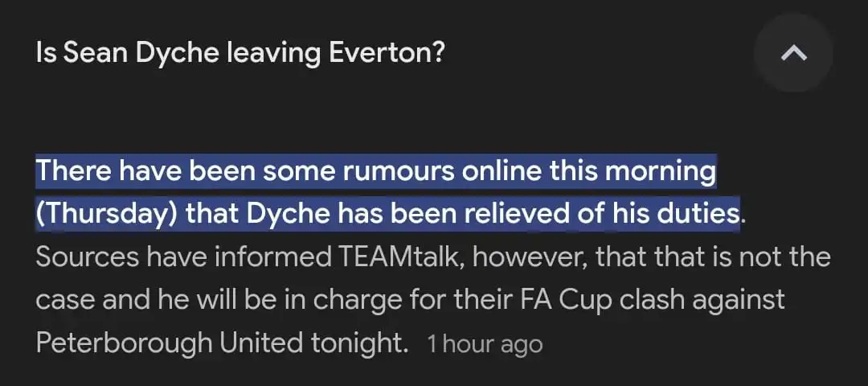The width and height of the screenshot is (868, 386).
Task: Click "(Thursday)" in the highlighted text
Action: pyautogui.click(x=105, y=215)
